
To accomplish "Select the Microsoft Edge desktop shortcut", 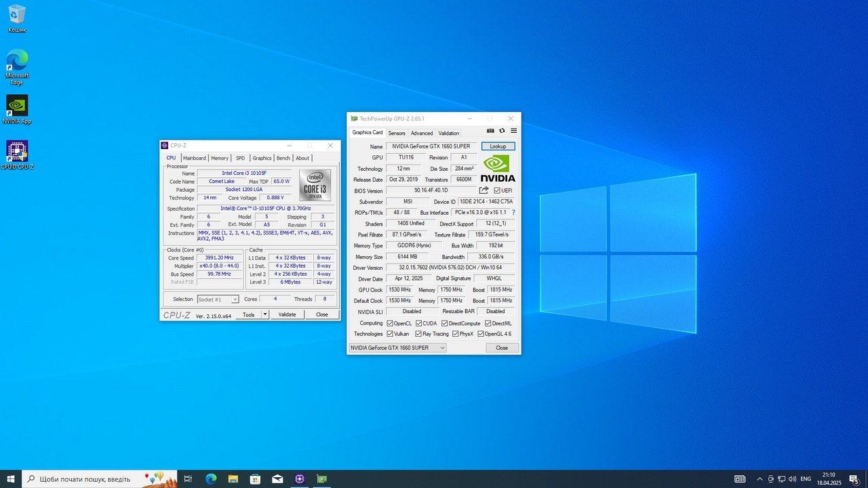I will coord(17,66).
